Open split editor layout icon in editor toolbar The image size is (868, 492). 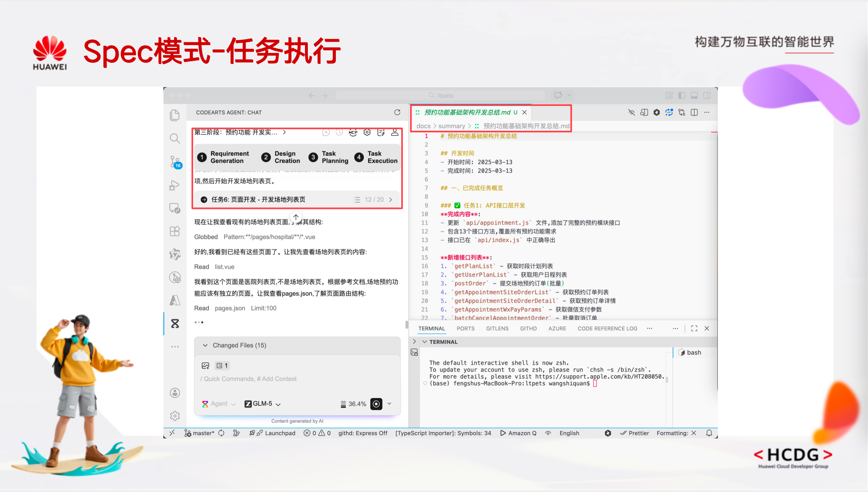coord(694,112)
